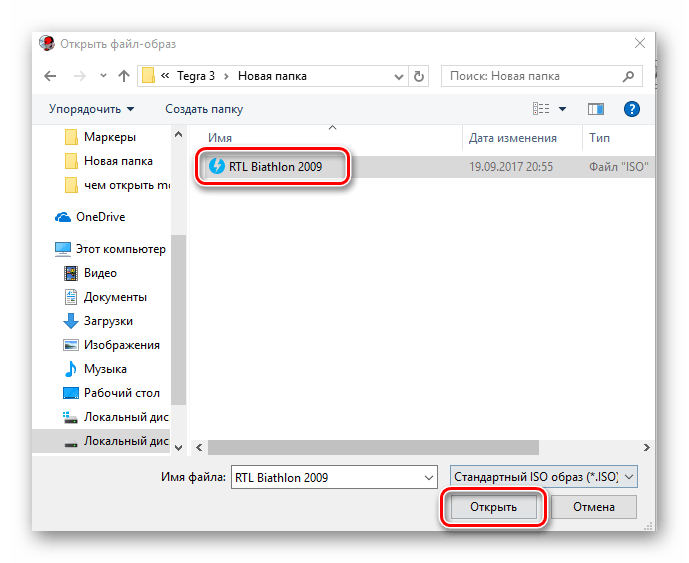Toggle the preview pane
This screenshot has width=689, height=563.
(596, 109)
